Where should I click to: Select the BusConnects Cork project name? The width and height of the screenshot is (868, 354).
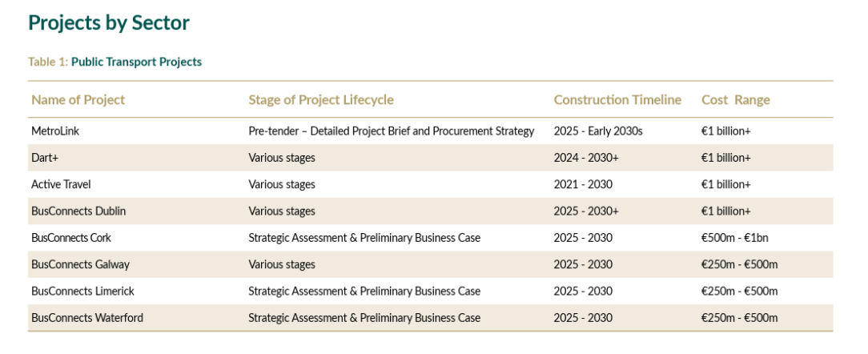(x=71, y=238)
